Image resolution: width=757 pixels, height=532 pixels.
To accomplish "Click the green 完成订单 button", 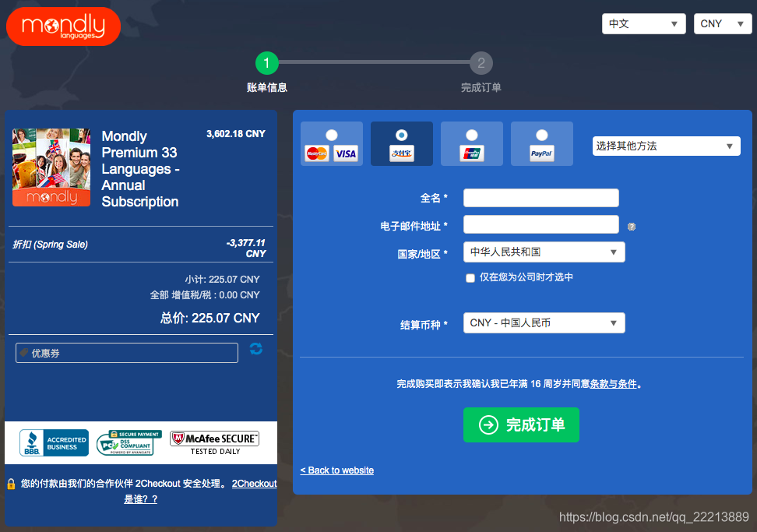I will click(x=521, y=425).
